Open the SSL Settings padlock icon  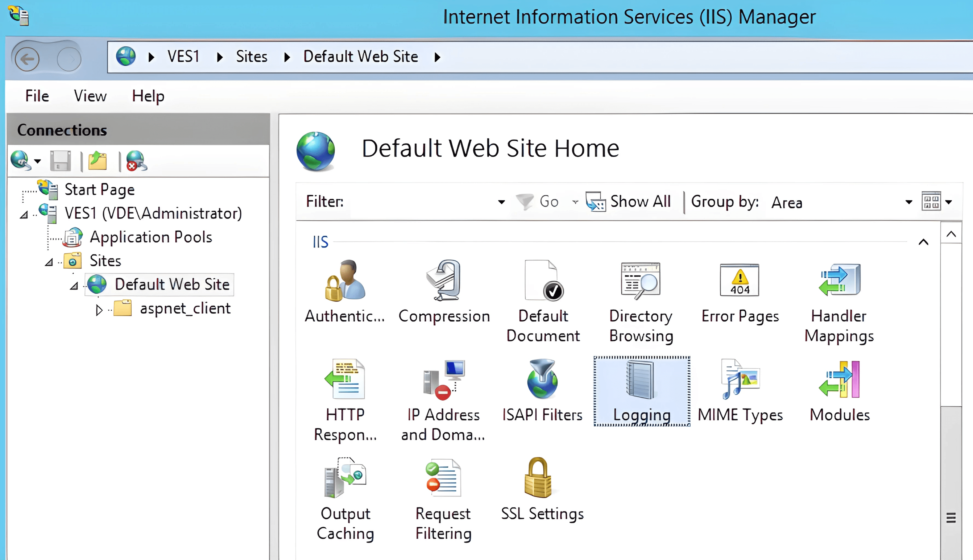538,478
